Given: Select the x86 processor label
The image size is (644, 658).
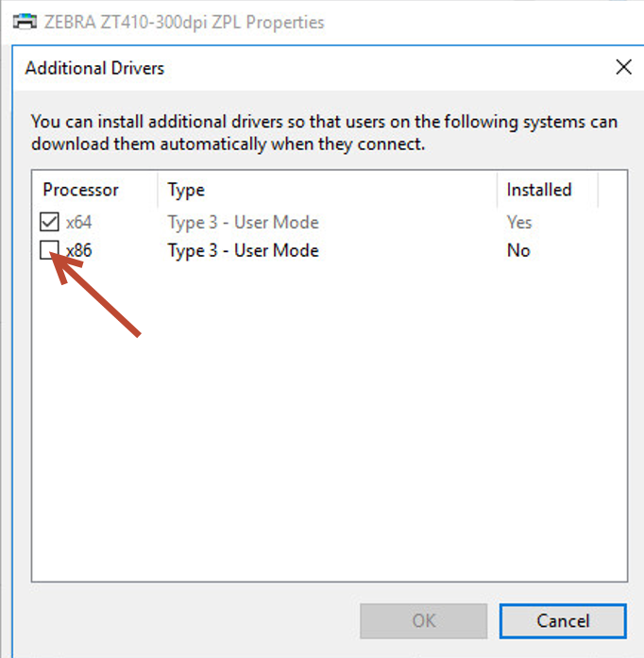Looking at the screenshot, I should point(79,250).
